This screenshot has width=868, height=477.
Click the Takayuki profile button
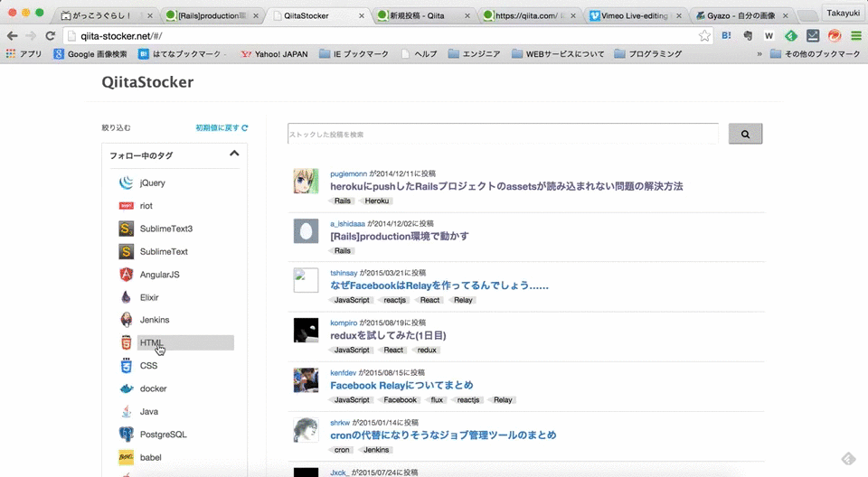(843, 13)
